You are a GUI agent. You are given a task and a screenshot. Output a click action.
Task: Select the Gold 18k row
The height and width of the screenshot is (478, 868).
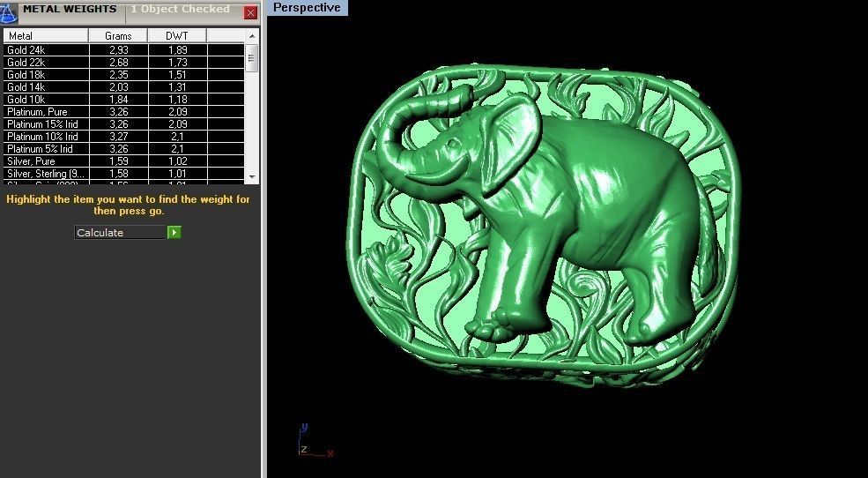point(124,75)
